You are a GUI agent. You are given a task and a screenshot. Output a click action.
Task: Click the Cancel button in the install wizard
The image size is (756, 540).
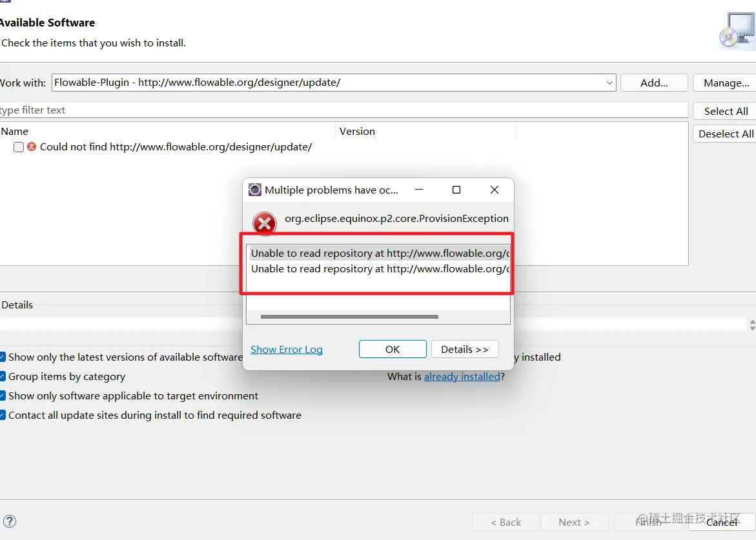(x=722, y=522)
